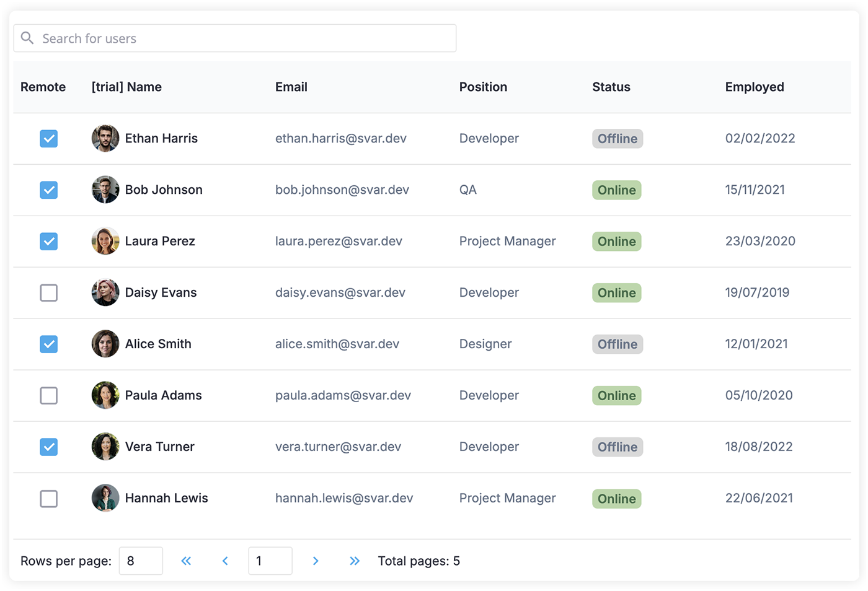Select the name Hannah Lewis

pos(166,498)
